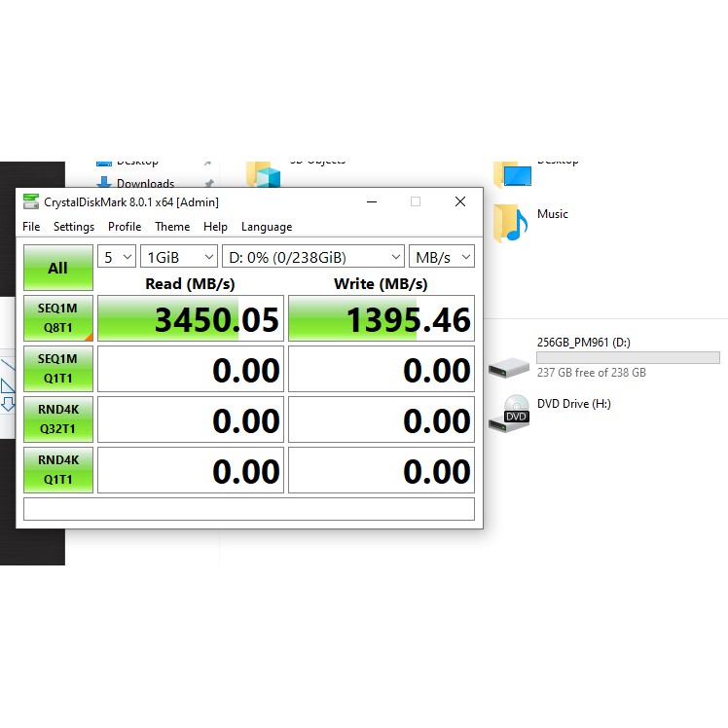Start all benchmarks with the All button

58,268
